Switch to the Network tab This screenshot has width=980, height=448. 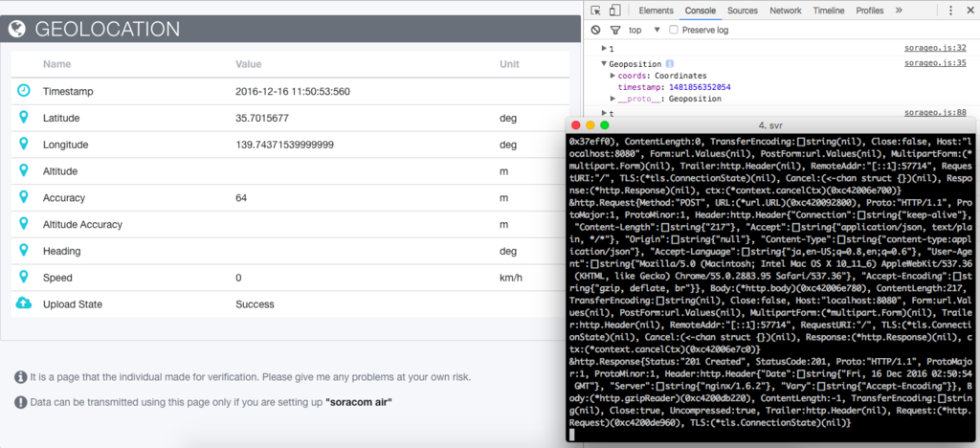point(786,11)
